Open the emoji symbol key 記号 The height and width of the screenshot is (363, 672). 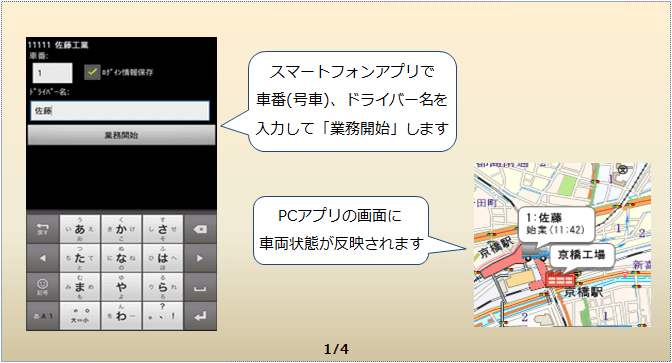43,287
